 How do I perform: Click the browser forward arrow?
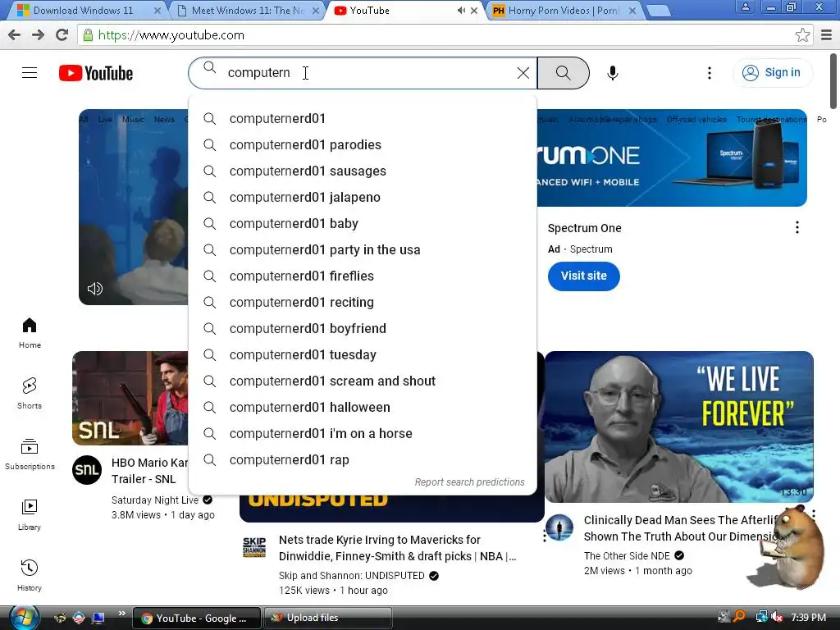click(x=38, y=35)
